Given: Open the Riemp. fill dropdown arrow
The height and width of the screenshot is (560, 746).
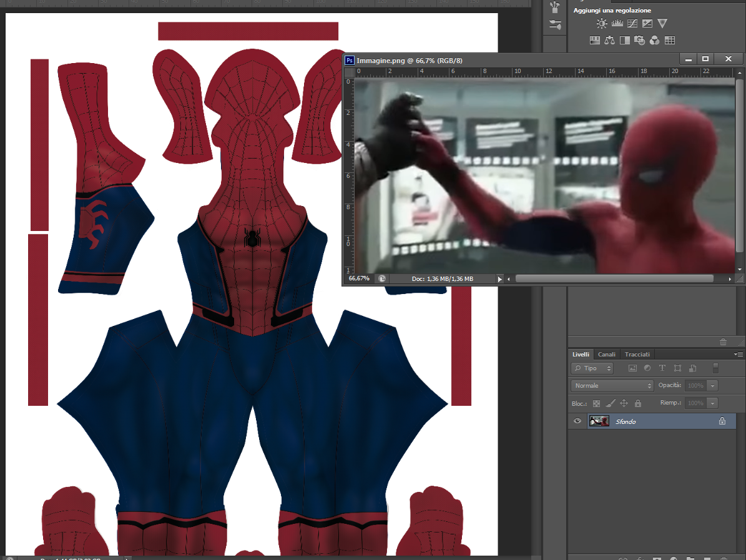Looking at the screenshot, I should [x=713, y=403].
